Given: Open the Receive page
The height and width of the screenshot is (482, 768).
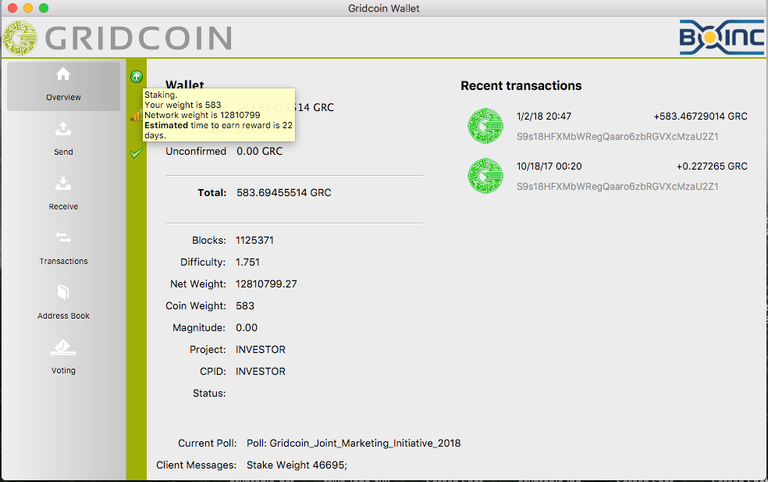Looking at the screenshot, I should click(63, 193).
